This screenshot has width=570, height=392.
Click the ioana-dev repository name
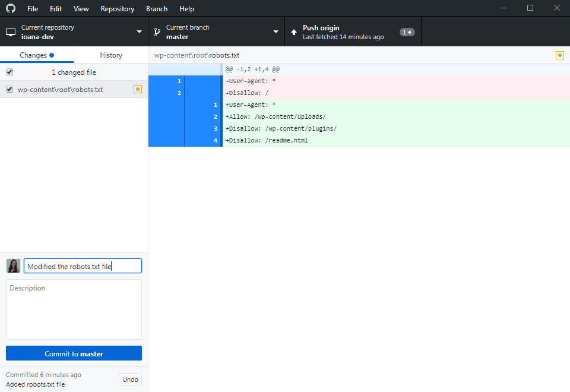tap(37, 37)
